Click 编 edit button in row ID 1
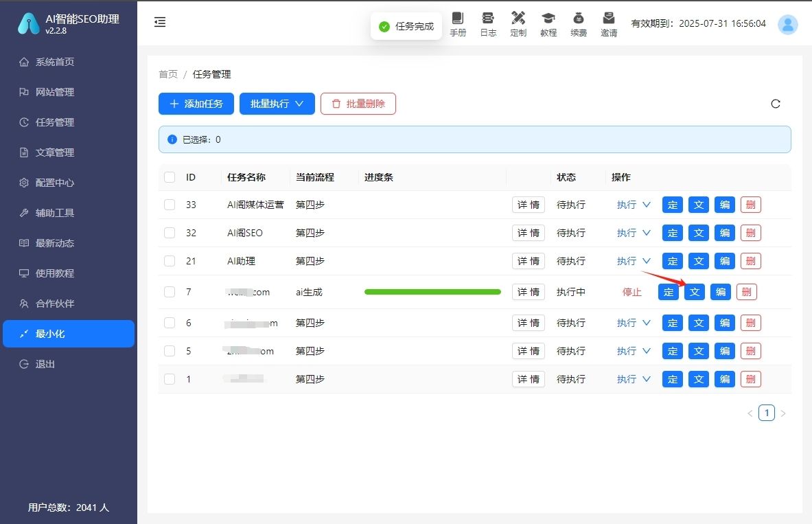 (x=724, y=379)
